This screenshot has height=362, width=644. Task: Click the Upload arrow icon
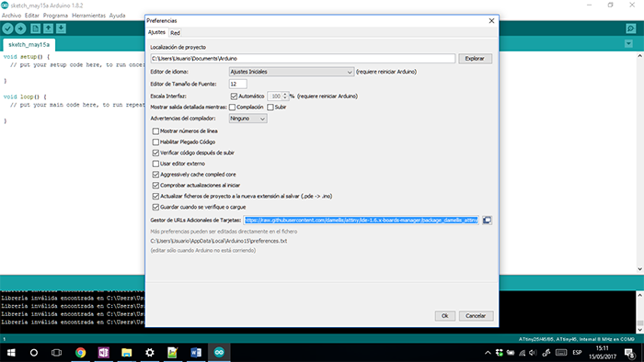tap(20, 28)
